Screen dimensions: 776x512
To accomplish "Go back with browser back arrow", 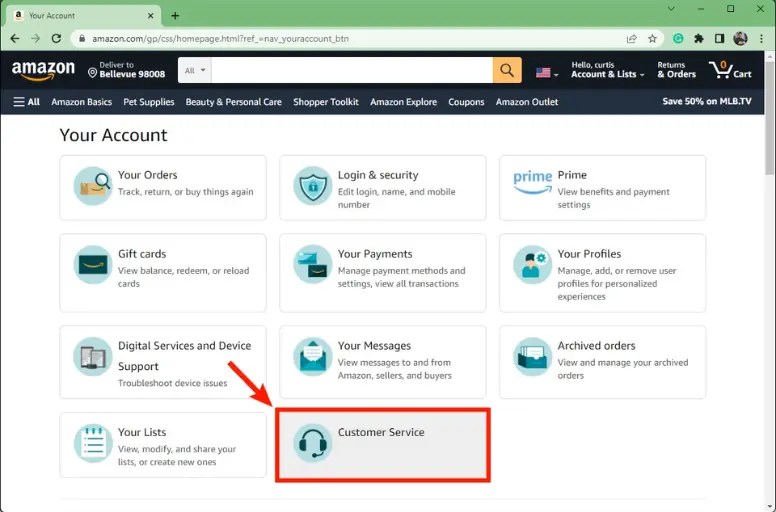I will click(15, 39).
